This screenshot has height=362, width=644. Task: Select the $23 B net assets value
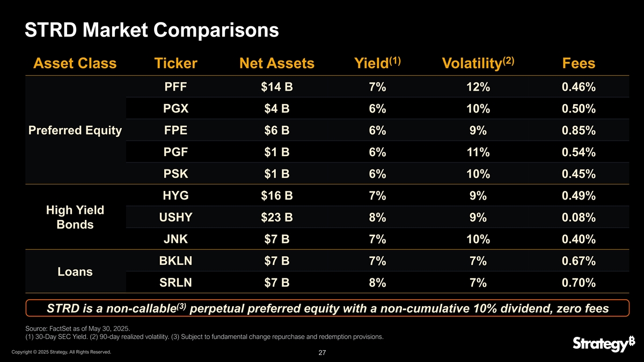pos(276,218)
